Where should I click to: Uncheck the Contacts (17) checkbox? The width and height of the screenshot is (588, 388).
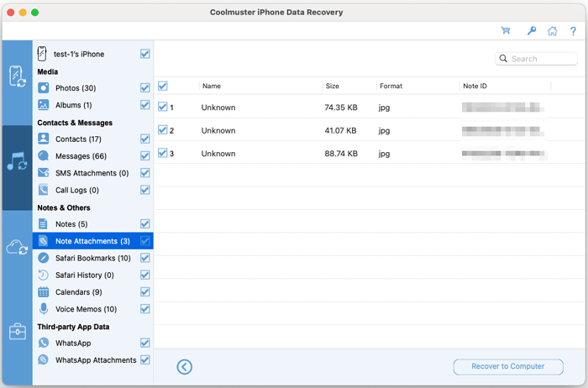[145, 139]
